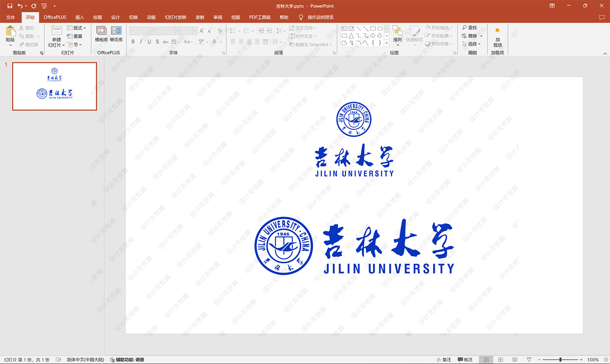Start slideshow from the status bar icon
The height and width of the screenshot is (364, 610).
click(529, 360)
